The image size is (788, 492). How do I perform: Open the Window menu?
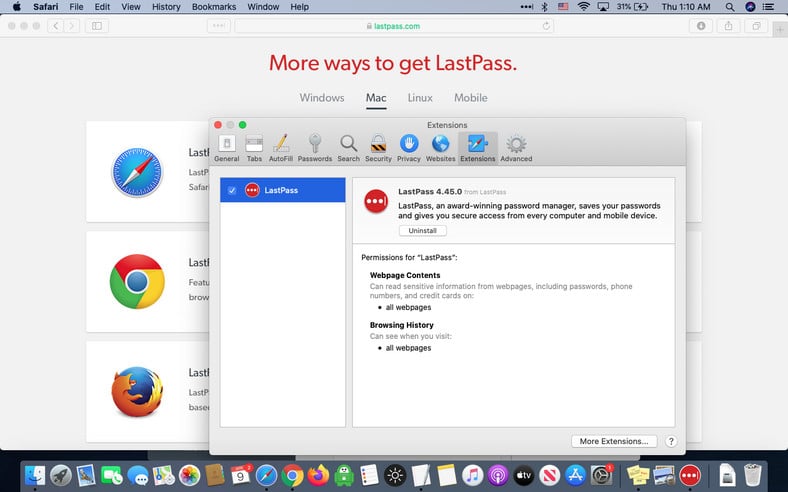(x=263, y=7)
